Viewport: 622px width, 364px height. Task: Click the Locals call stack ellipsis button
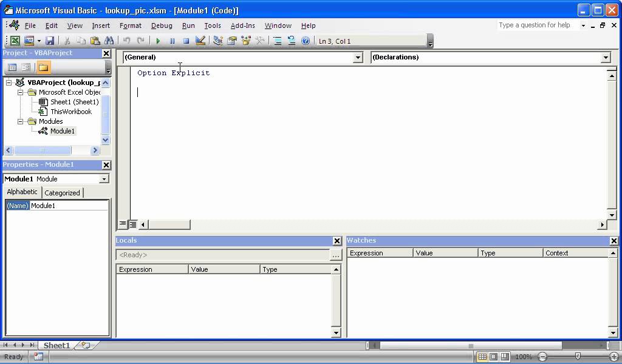(x=335, y=255)
